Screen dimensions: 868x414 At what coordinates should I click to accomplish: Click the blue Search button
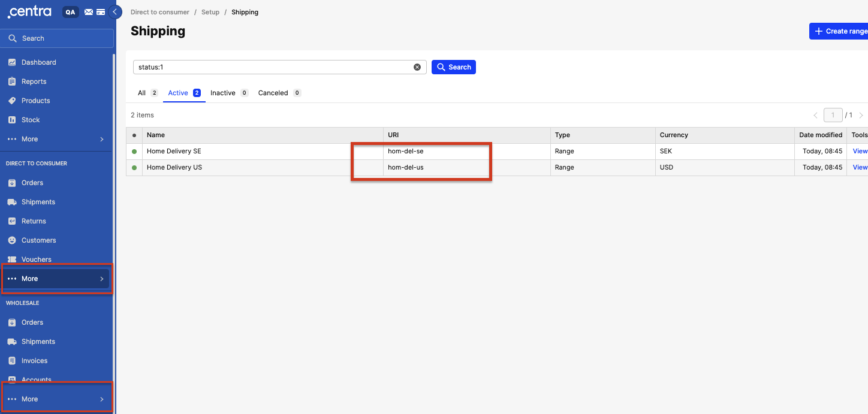coord(454,67)
